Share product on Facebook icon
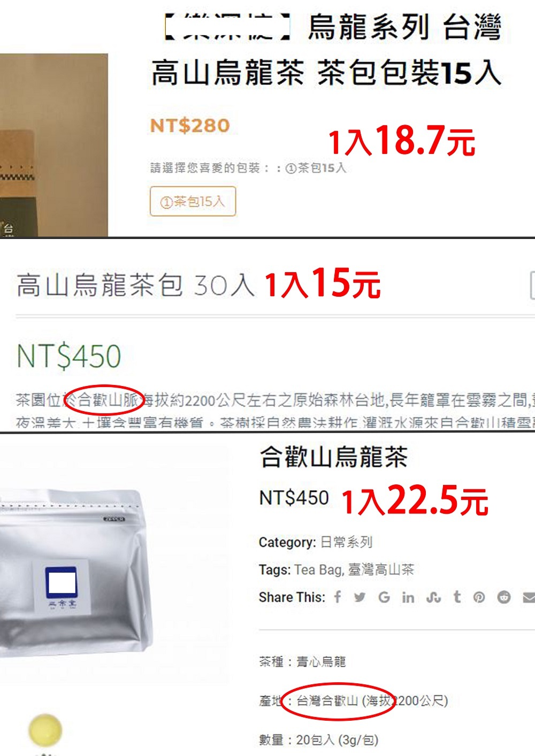Screen dimensions: 535x756 pyautogui.click(x=338, y=597)
